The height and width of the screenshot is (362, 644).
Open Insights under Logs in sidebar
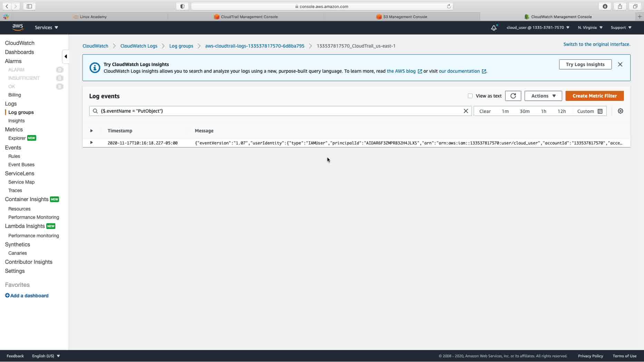click(16, 121)
